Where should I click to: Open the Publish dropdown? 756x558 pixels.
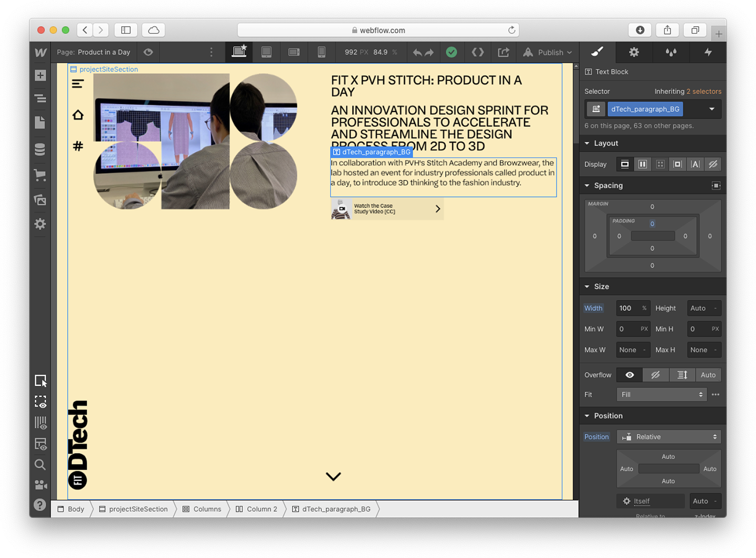(548, 52)
